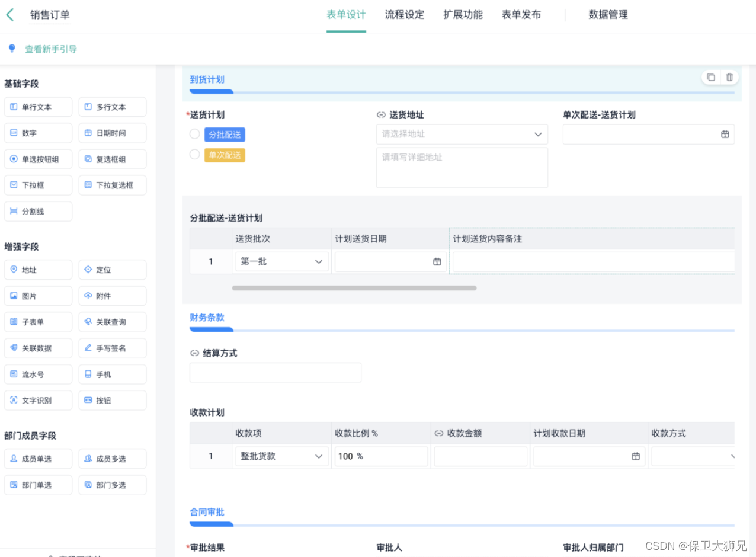This screenshot has width=756, height=557.
Task: Add a 多行文本 field
Action: click(113, 107)
